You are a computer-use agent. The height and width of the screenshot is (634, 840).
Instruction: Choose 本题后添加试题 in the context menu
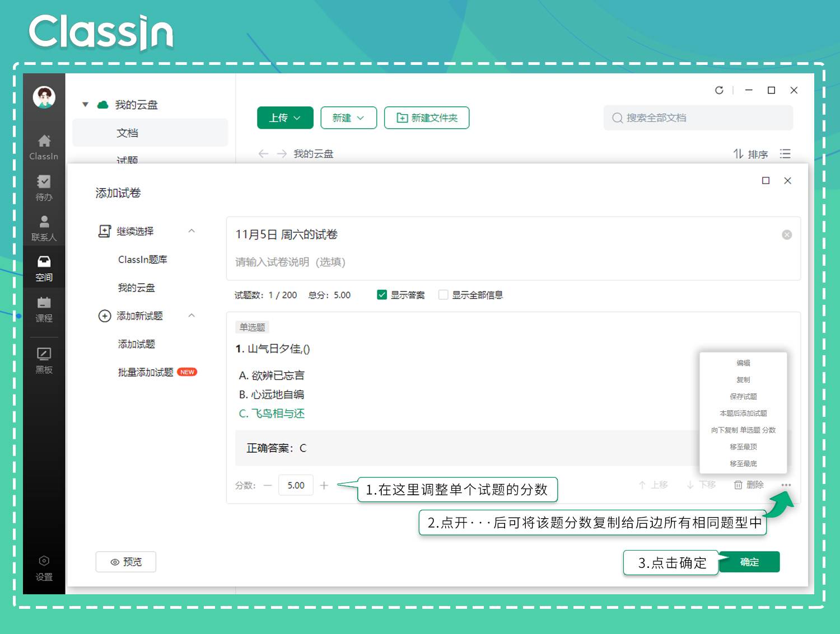pyautogui.click(x=743, y=414)
